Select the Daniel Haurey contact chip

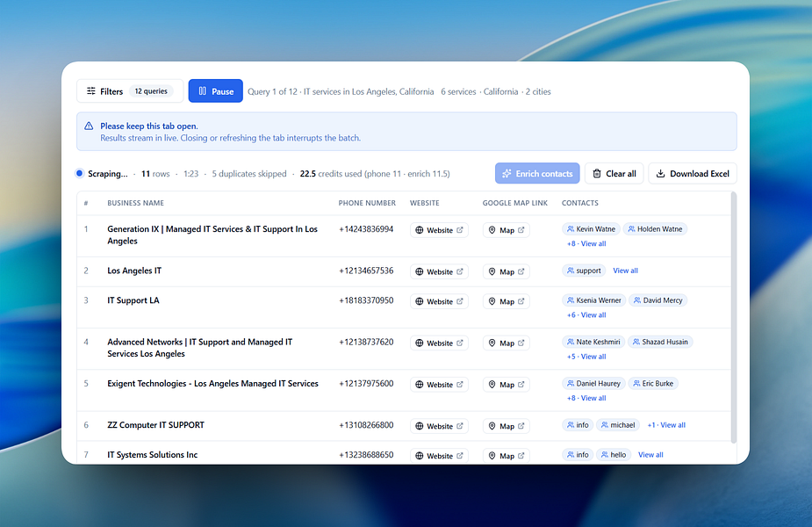tap(593, 384)
